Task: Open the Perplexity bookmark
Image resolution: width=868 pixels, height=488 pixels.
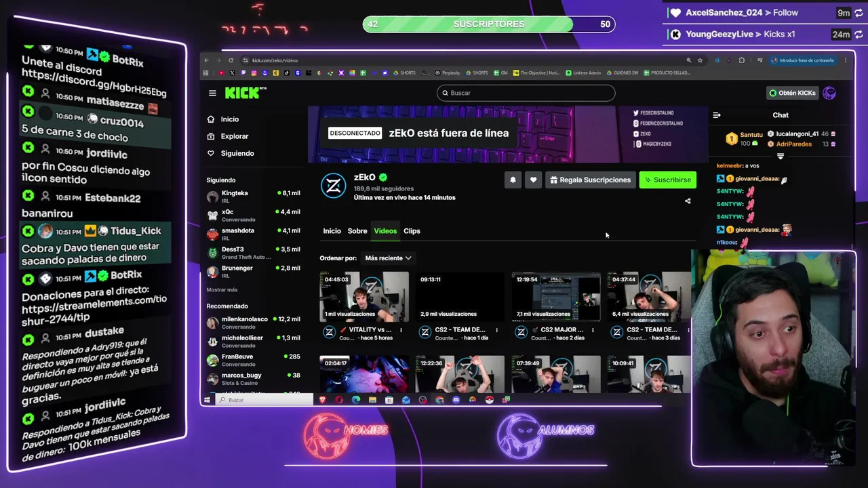Action: pyautogui.click(x=447, y=73)
